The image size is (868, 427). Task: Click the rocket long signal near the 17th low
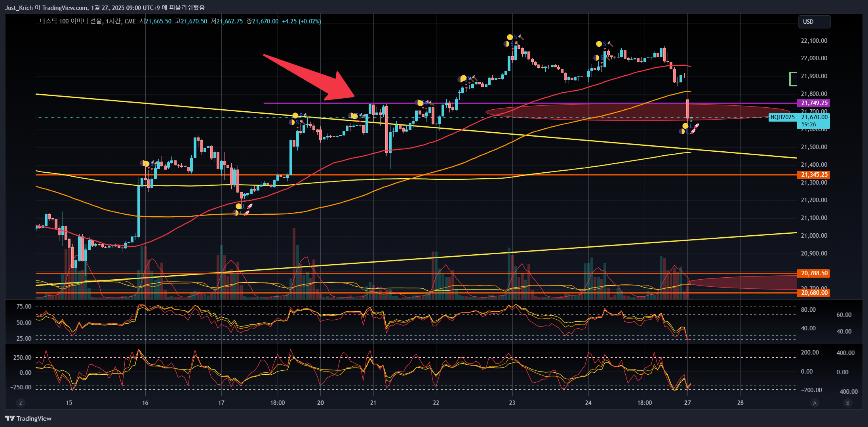pos(248,209)
